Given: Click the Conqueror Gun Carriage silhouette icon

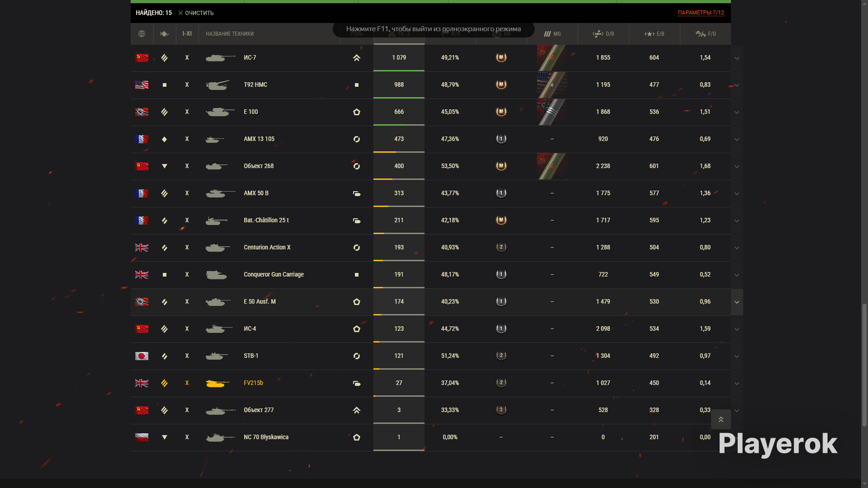Looking at the screenshot, I should click(x=216, y=274).
